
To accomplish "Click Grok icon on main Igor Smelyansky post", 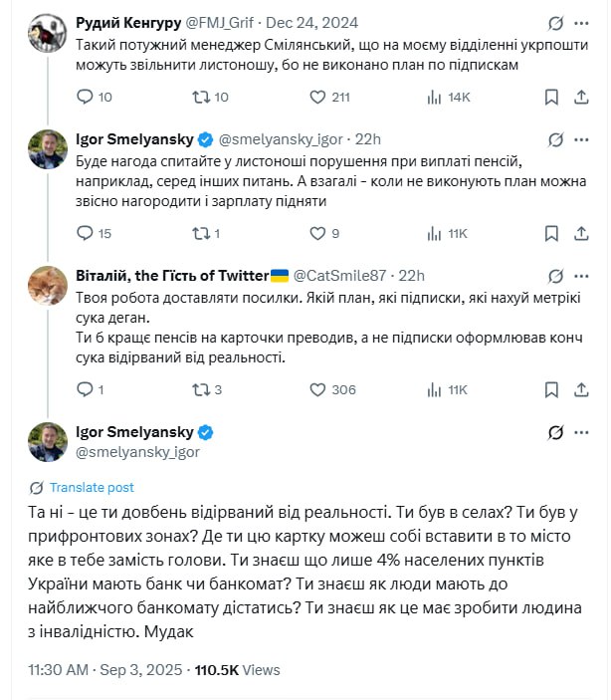I will point(555,433).
